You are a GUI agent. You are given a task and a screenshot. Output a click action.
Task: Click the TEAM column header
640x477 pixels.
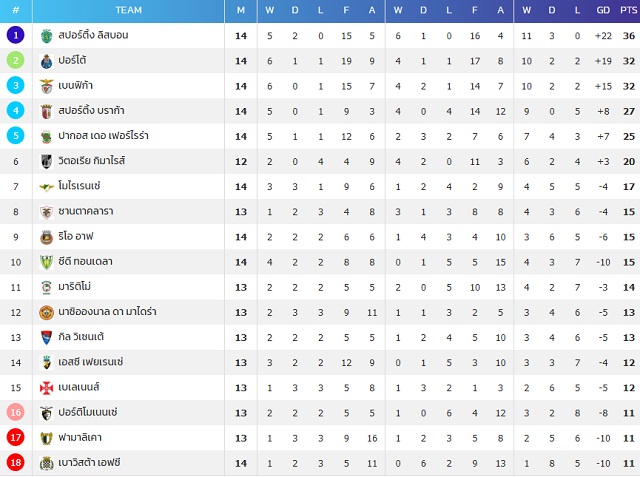click(129, 10)
